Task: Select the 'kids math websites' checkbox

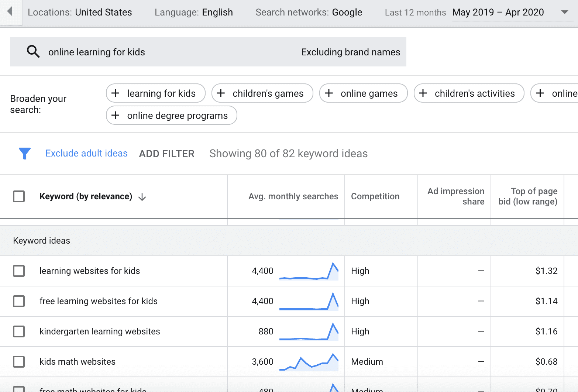Action: pyautogui.click(x=19, y=362)
